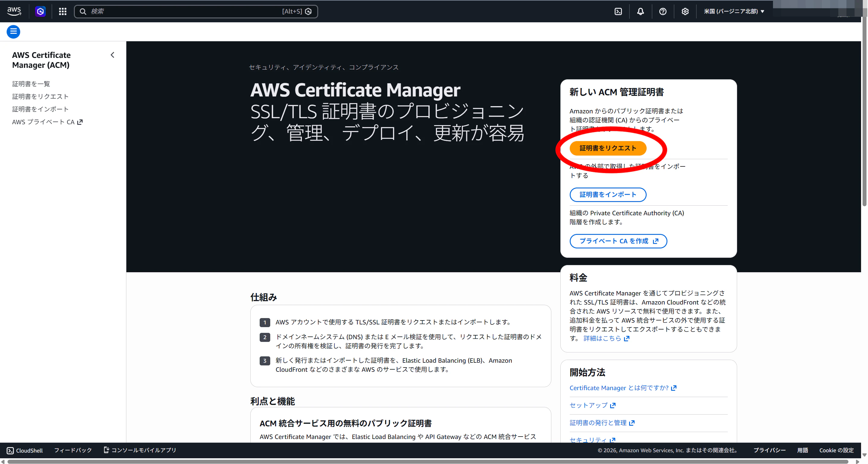Click the 料金 heading
This screenshot has width=868, height=464.
coord(578,278)
